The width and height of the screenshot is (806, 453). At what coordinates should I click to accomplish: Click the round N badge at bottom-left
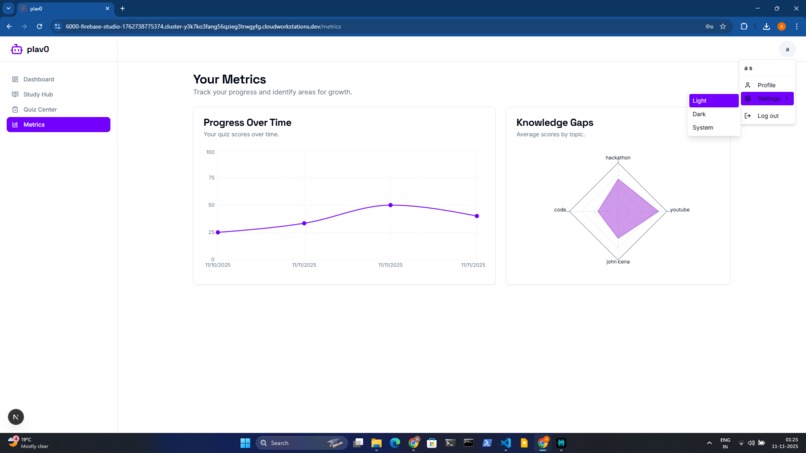pyautogui.click(x=16, y=417)
